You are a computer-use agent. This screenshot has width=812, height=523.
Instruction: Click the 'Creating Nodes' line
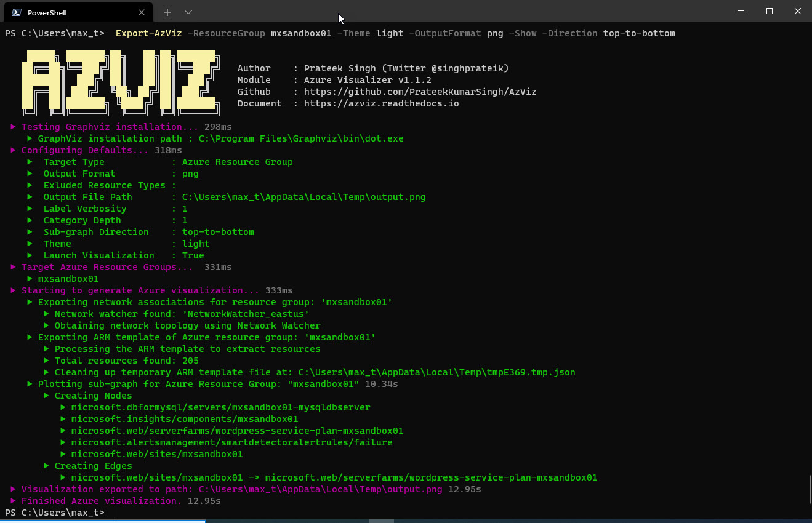point(88,396)
